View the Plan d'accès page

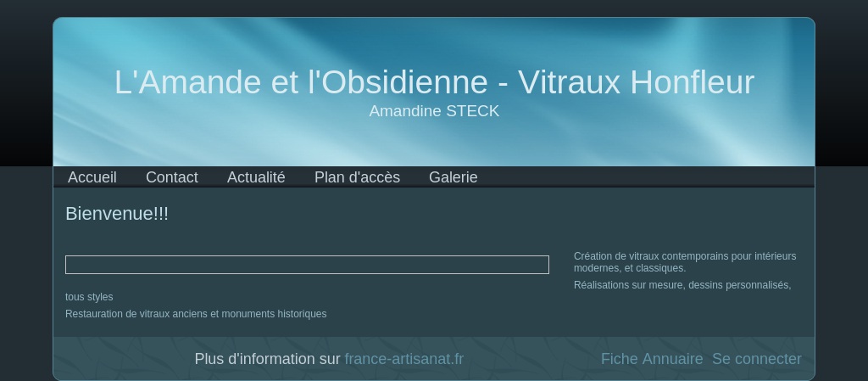pyautogui.click(x=357, y=177)
